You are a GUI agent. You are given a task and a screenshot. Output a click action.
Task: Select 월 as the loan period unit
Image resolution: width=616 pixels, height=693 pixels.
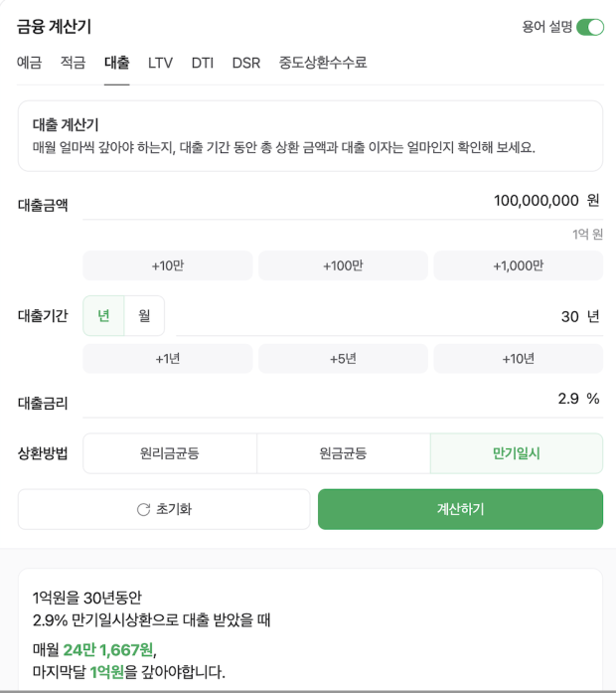[144, 315]
